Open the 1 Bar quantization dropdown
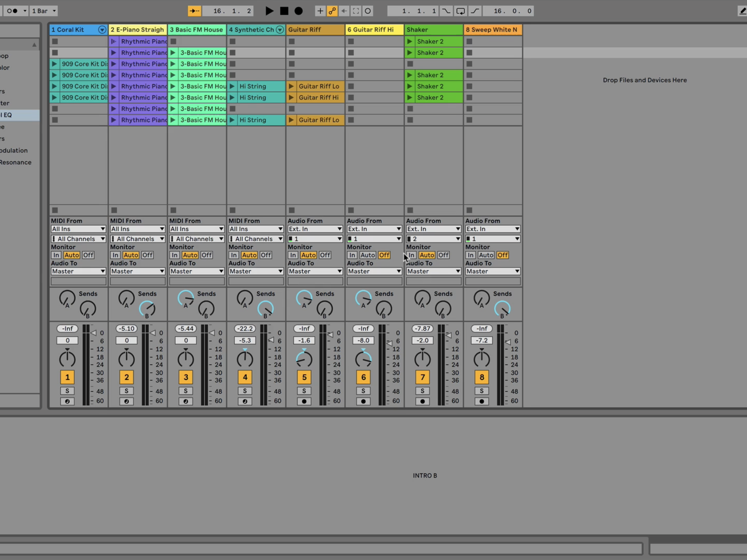Viewport: 747px width, 560px height. pos(43,11)
